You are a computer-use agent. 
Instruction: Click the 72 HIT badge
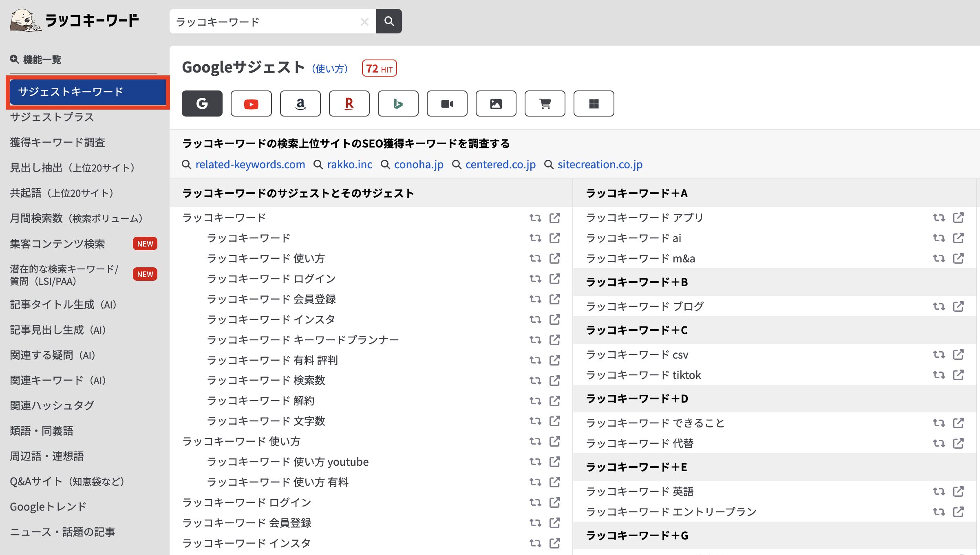tap(379, 68)
